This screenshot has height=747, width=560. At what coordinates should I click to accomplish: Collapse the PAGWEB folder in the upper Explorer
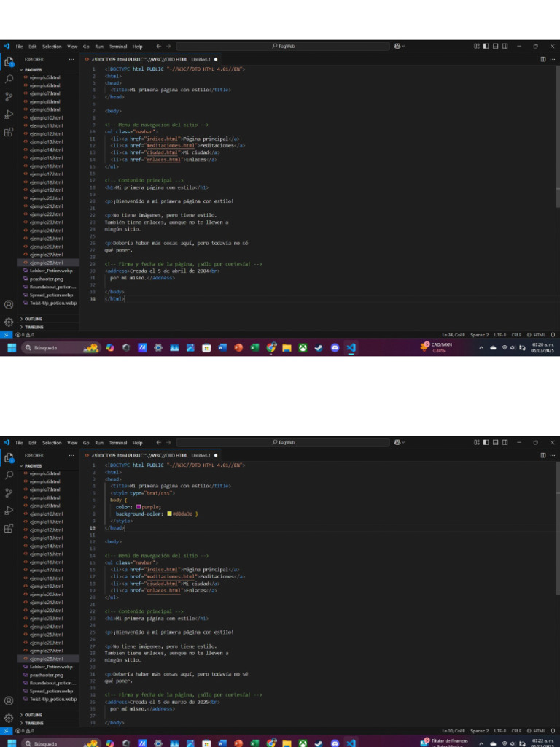[31, 69]
